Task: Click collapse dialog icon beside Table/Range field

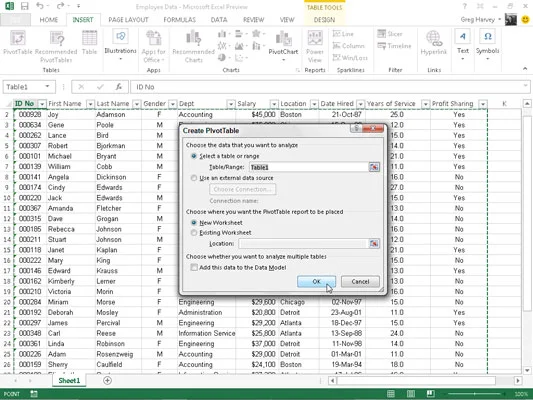Action: (x=374, y=167)
